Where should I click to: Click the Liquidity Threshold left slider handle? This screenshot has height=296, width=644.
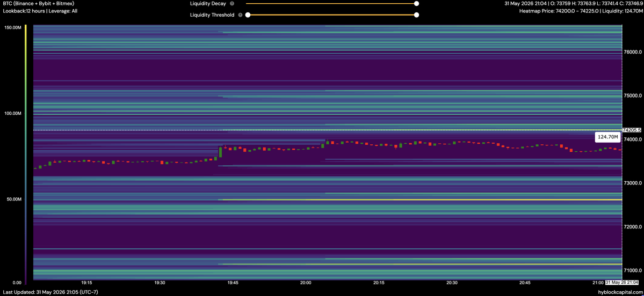click(248, 15)
